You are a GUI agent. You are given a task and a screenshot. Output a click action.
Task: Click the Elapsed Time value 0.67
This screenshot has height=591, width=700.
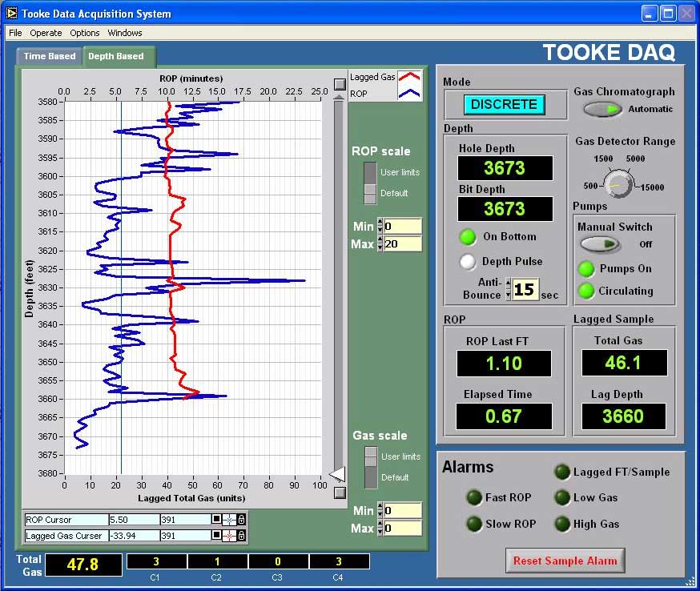click(x=504, y=416)
